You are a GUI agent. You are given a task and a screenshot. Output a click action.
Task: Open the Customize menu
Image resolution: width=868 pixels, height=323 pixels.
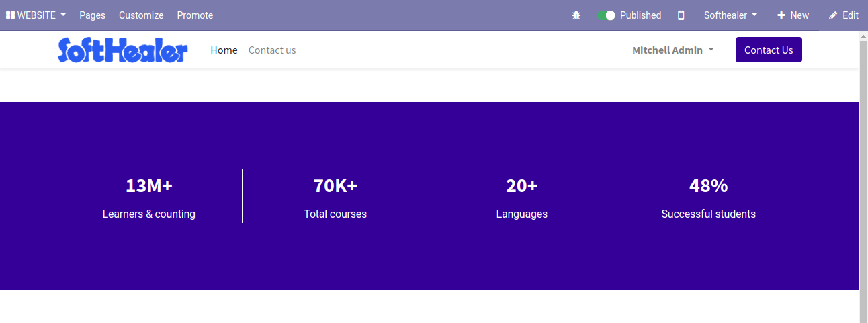[141, 15]
